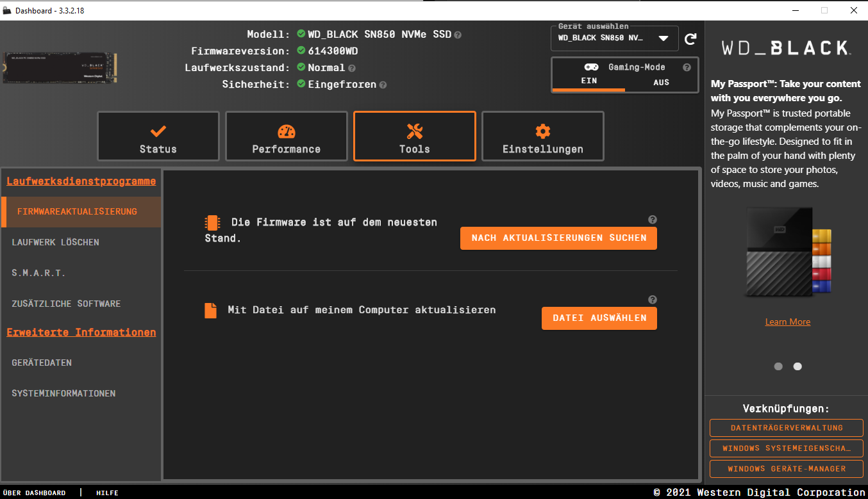Click the Einstellungen gear icon
Image resolution: width=868 pixels, height=499 pixels.
click(x=543, y=131)
